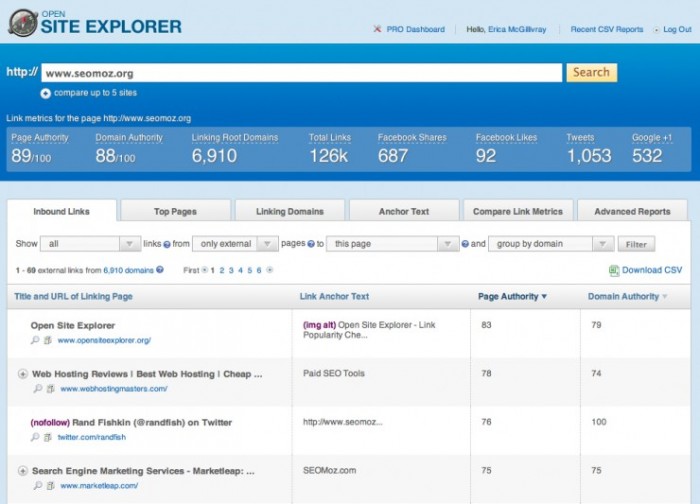Click the page icon beside www.webhostingmasters.com
Screen dimensions: 700x504
(x=51, y=388)
